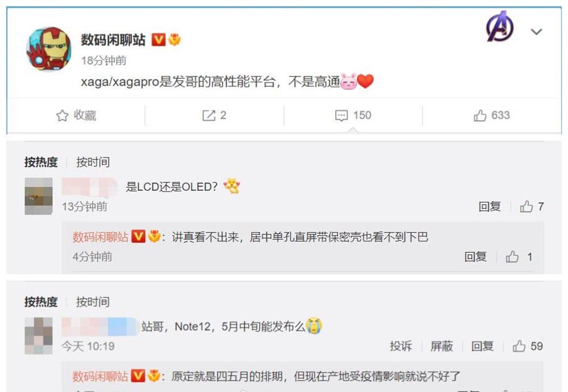Viewport: 568px width, 392px height.
Task: Select 按热度 in second comment list
Action: (41, 302)
